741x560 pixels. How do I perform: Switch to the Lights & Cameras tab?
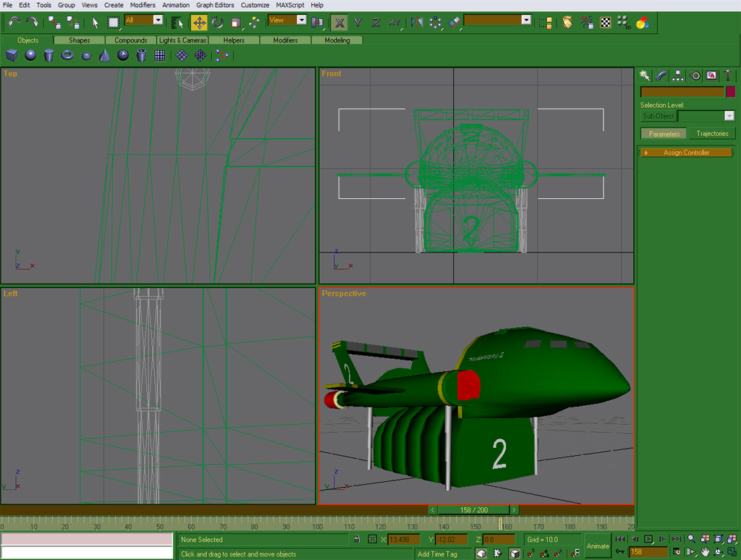pos(182,41)
